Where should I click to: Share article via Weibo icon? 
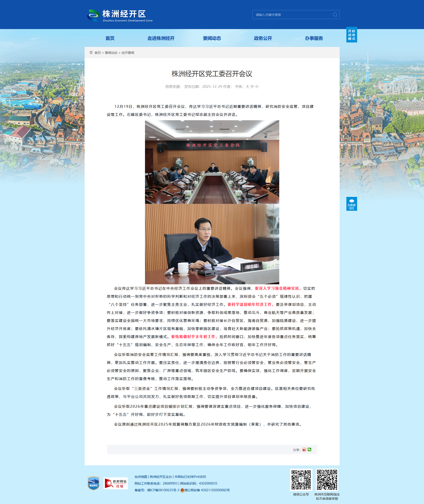[x=304, y=449]
